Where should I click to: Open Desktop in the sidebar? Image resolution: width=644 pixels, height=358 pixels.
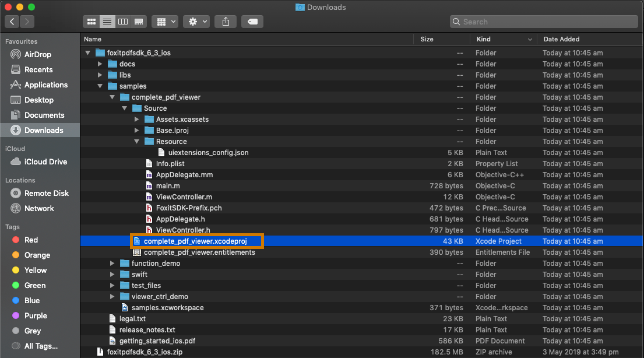(x=40, y=100)
